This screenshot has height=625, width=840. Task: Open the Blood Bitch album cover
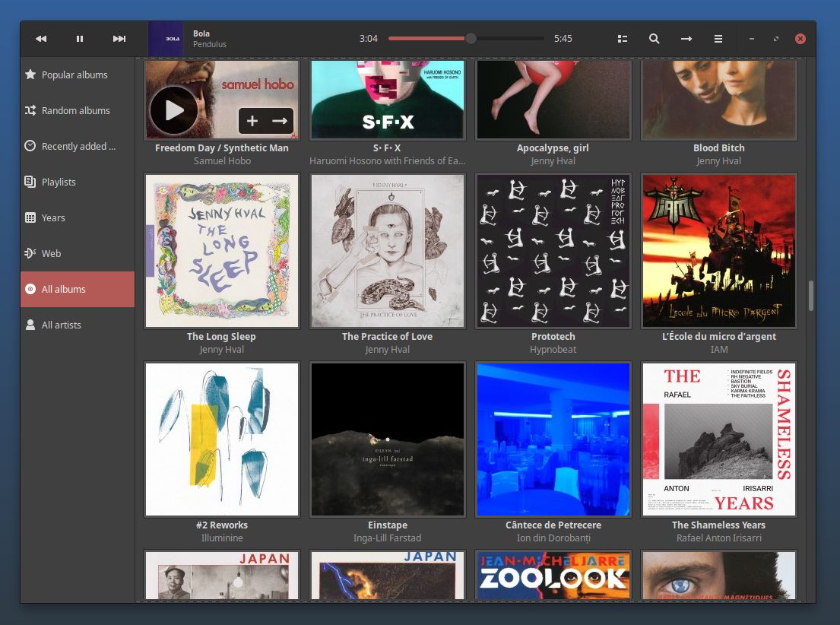point(719,99)
